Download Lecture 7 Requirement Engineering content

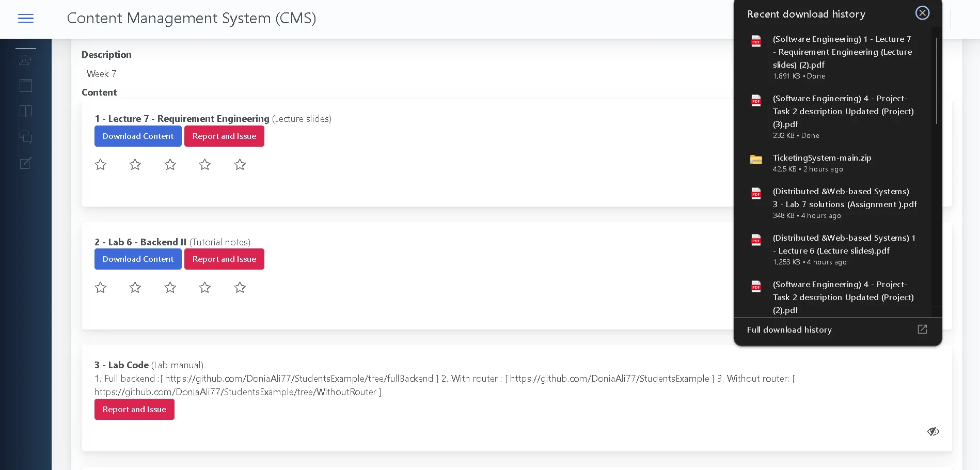[138, 136]
